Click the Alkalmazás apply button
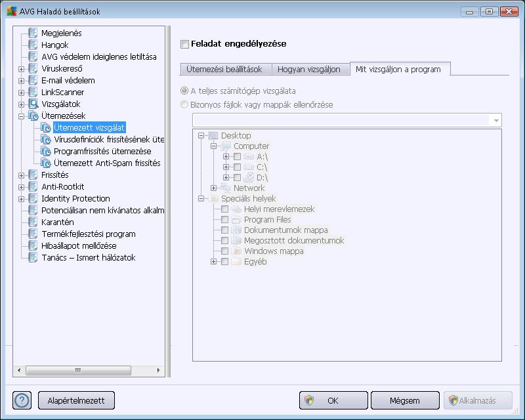525x420 pixels. coord(478,400)
